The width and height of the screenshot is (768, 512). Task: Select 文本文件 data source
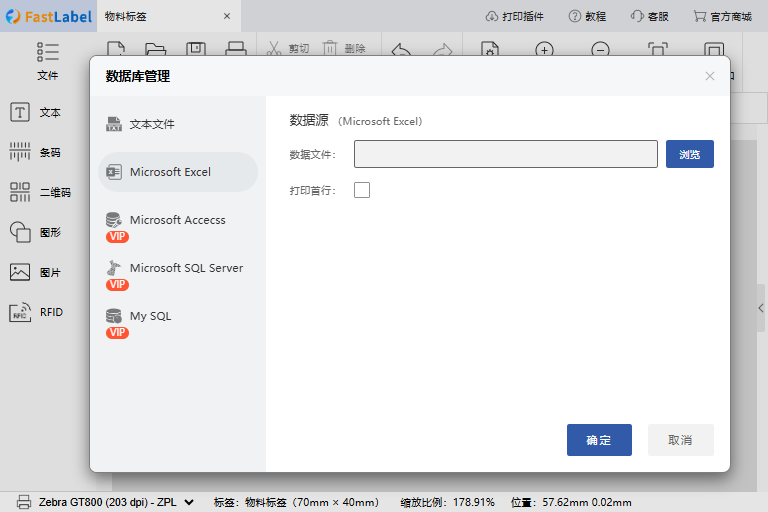[x=178, y=124]
